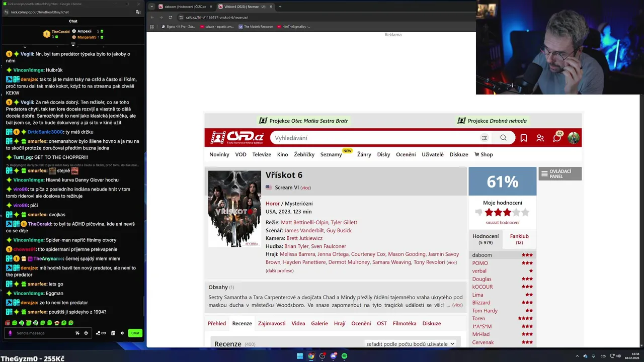Open Spotify from the taskbar
This screenshot has height=362, width=644.
point(344,356)
